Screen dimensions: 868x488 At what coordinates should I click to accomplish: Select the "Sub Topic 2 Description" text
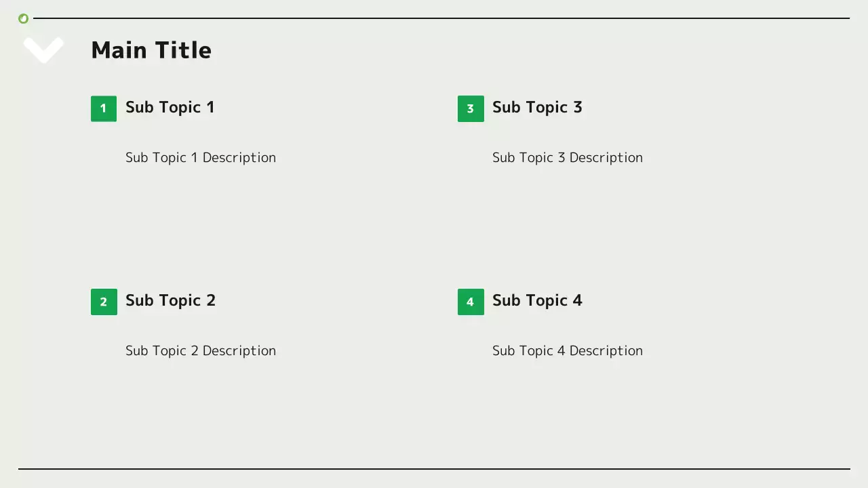pyautogui.click(x=201, y=350)
